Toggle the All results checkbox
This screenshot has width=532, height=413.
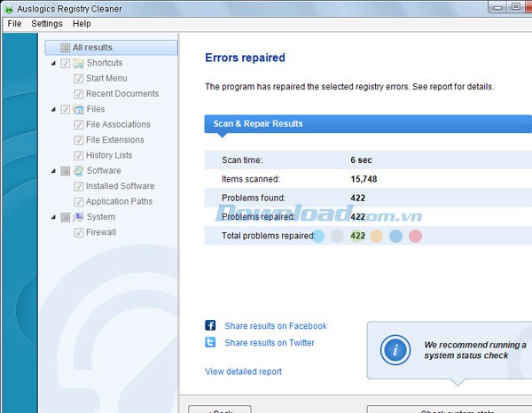65,48
